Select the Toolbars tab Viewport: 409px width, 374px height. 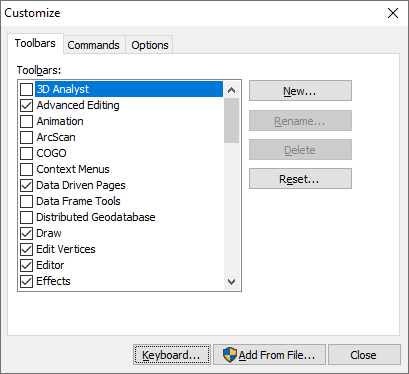(35, 43)
